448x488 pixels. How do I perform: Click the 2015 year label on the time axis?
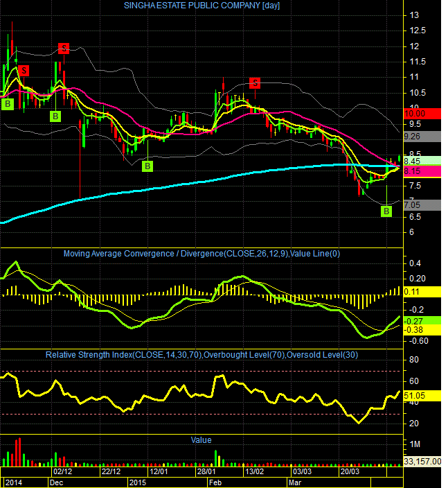[x=138, y=482]
